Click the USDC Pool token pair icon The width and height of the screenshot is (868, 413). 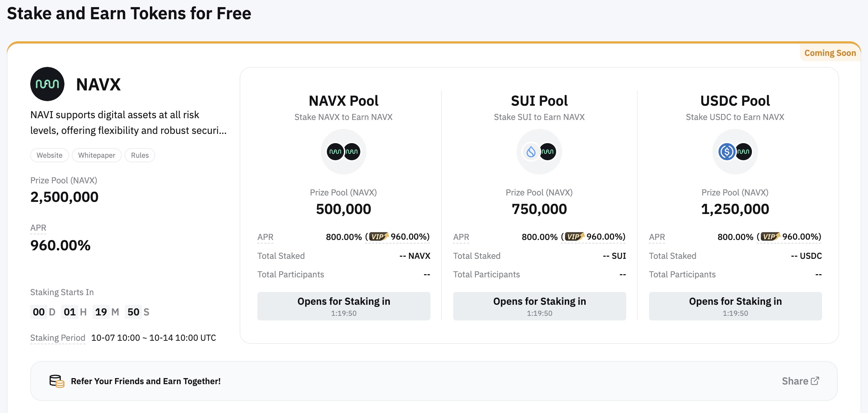(x=735, y=152)
